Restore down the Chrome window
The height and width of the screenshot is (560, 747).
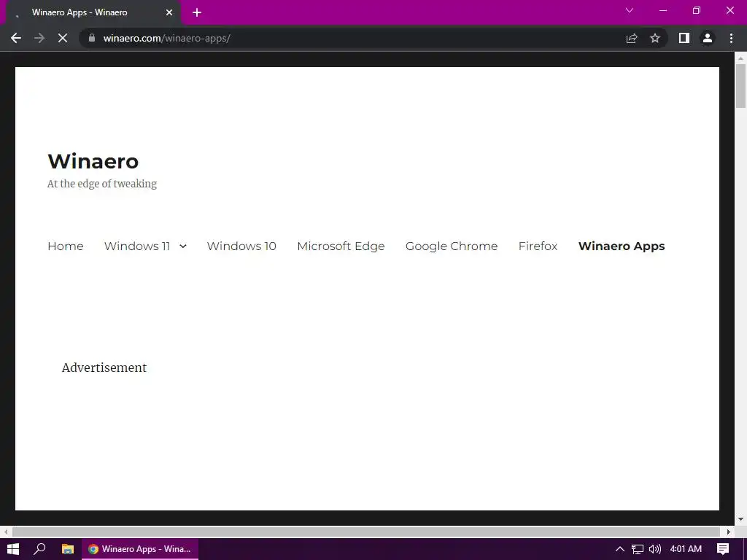[x=697, y=10]
